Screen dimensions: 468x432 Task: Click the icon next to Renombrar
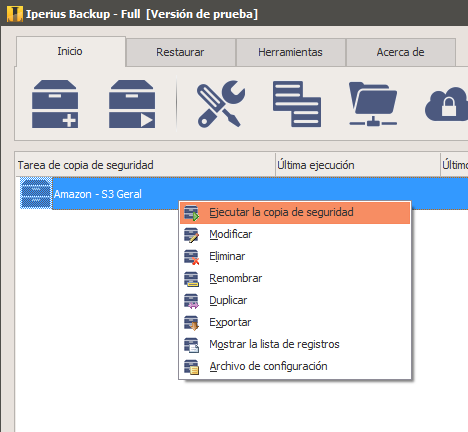tap(192, 279)
